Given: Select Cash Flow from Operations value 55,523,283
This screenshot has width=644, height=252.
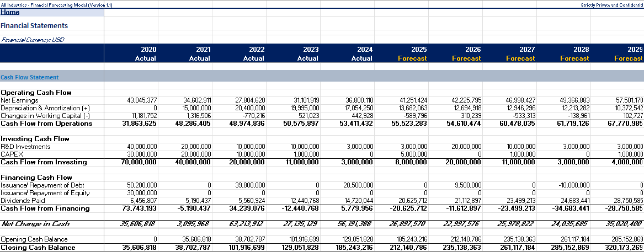Looking at the screenshot, I should [409, 124].
